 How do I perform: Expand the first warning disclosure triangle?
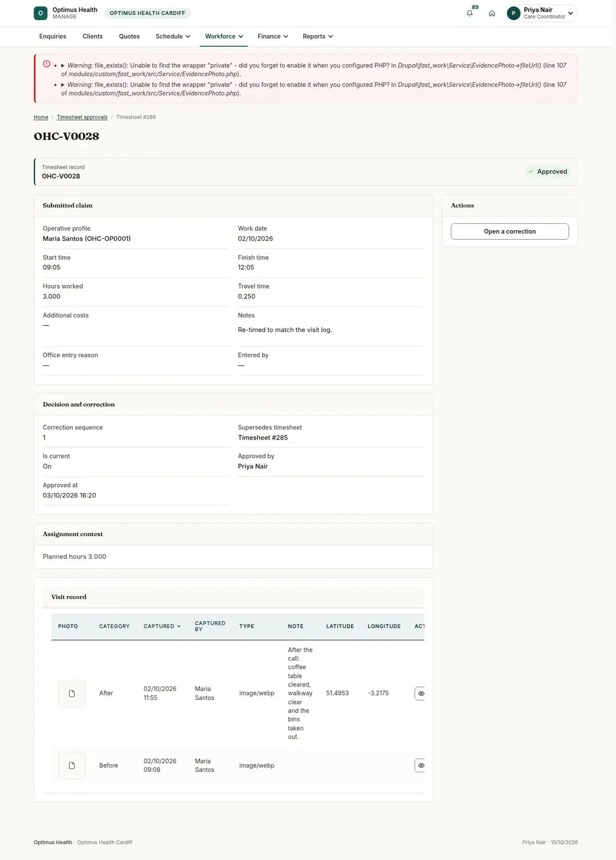(63, 66)
